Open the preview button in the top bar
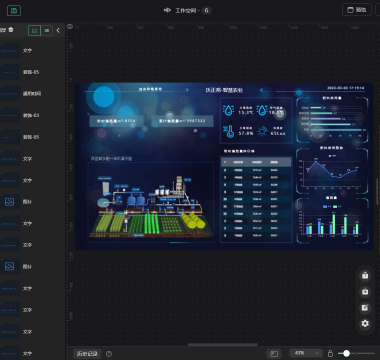The image size is (380, 360). tap(357, 10)
